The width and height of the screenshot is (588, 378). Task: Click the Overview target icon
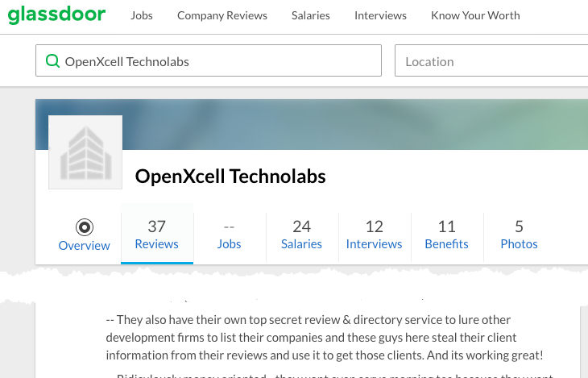point(85,226)
